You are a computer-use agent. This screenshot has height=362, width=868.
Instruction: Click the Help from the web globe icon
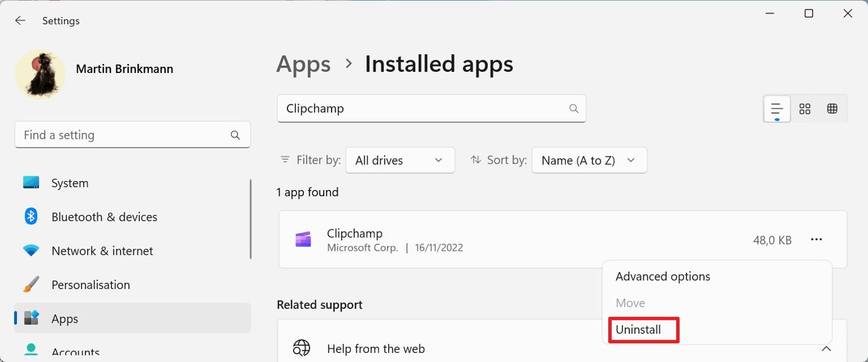tap(301, 348)
